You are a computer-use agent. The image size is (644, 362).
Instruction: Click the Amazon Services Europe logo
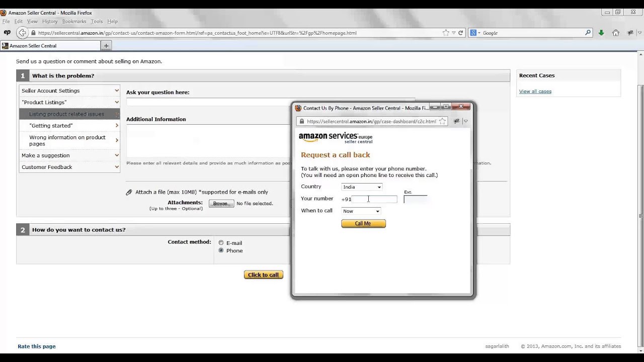[x=336, y=138]
